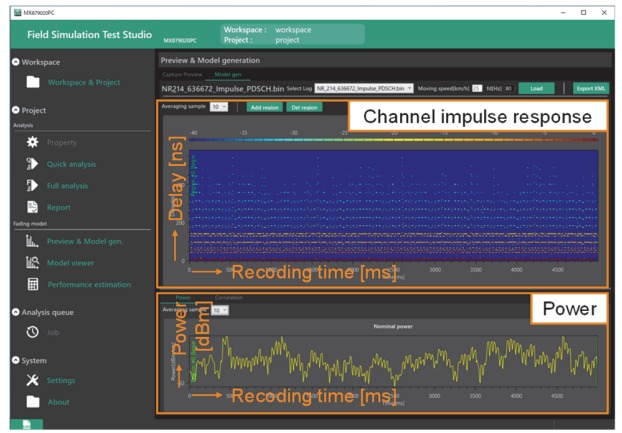Select Preview & Model gen. chart icon
The width and height of the screenshot is (622, 433).
tap(33, 241)
